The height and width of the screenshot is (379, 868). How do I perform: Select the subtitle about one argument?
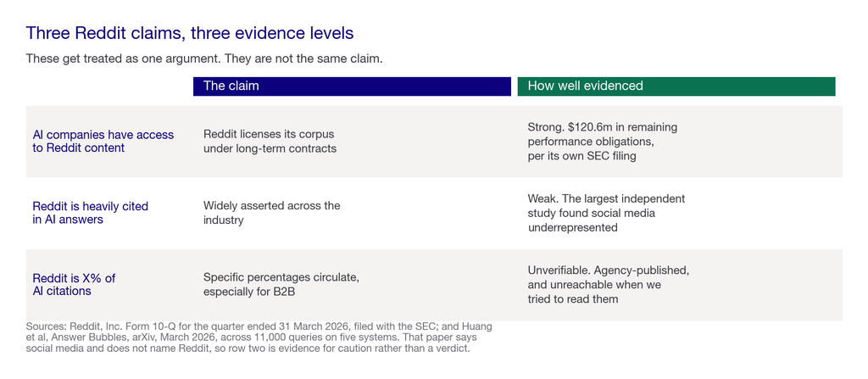204,59
